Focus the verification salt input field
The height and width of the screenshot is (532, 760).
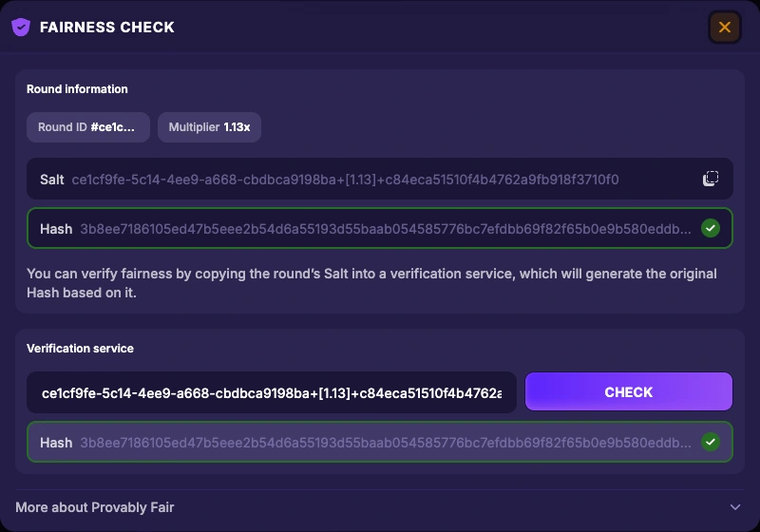click(x=272, y=392)
